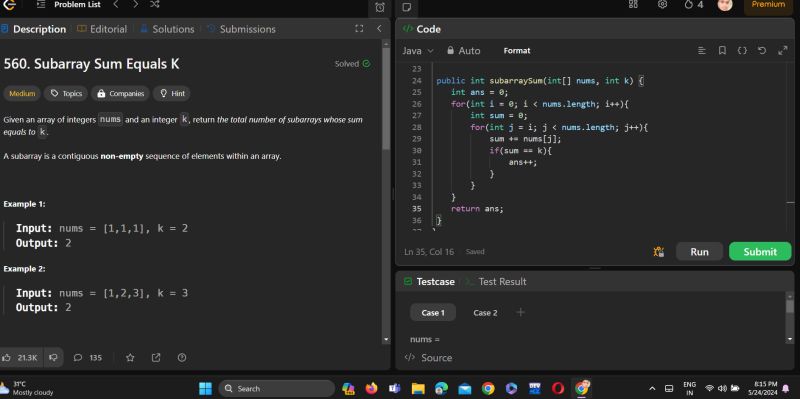Click the Medium difficulty tag
This screenshot has width=800, height=399.
pyautogui.click(x=22, y=93)
